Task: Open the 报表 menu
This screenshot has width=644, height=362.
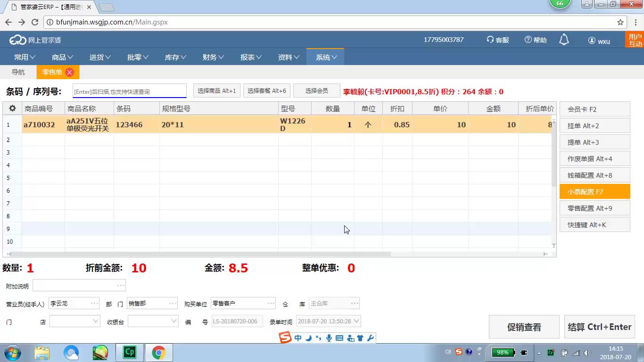Action: [251, 57]
